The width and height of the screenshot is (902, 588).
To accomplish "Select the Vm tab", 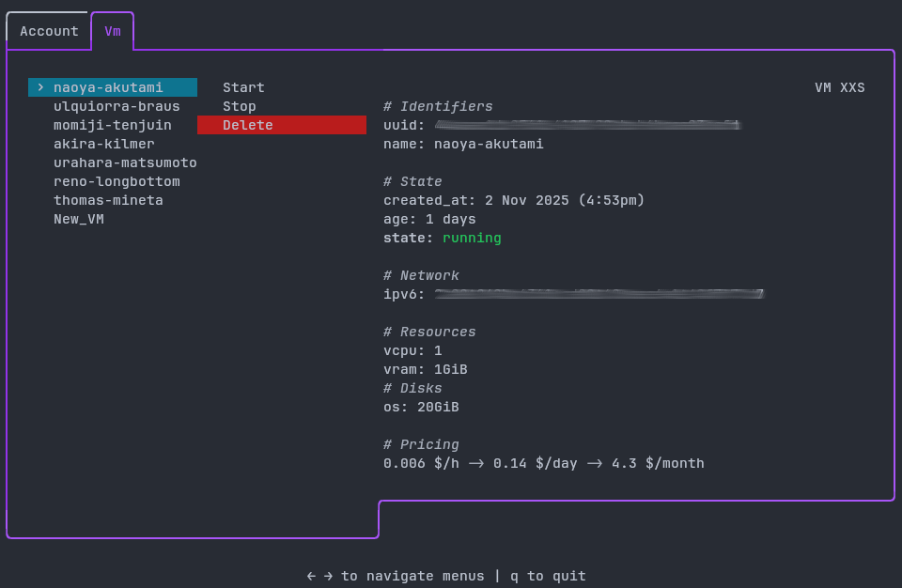I will [113, 31].
